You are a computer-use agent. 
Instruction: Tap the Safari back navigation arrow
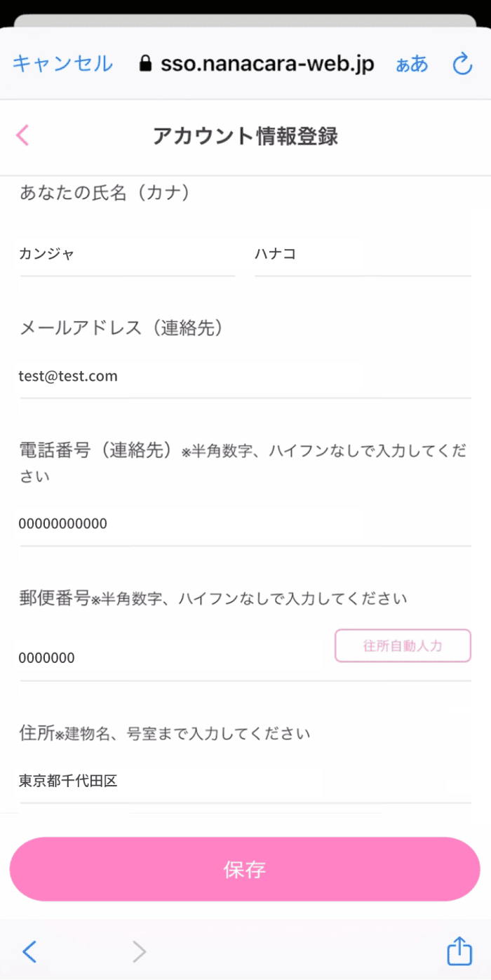[x=29, y=952]
